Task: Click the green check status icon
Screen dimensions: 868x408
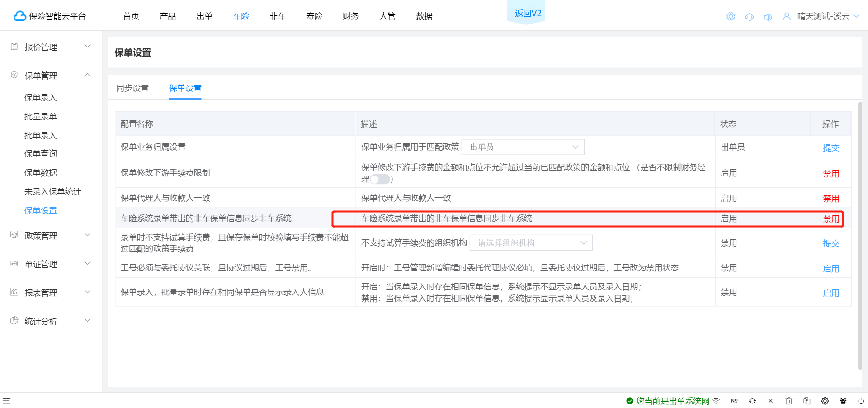Action: [x=630, y=401]
